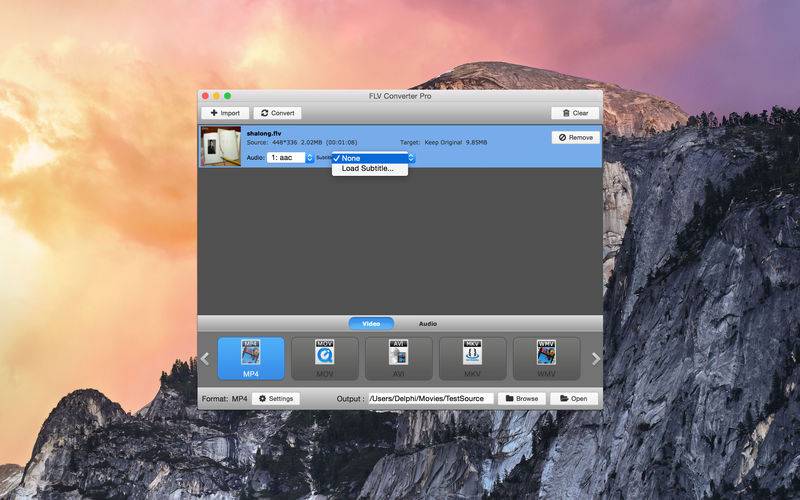Open the output folder
Screen dimensions: 800x500
[x=574, y=398]
